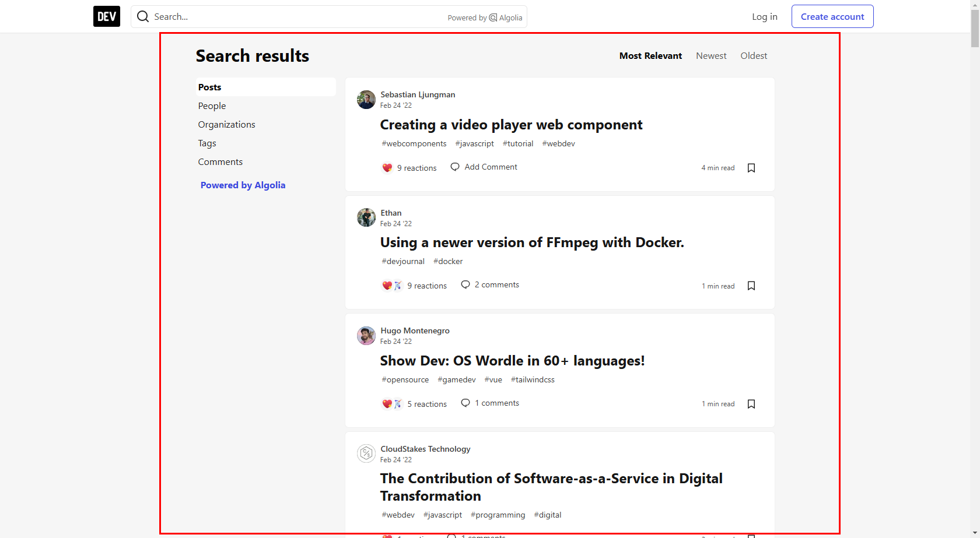Sort results by Oldest
The width and height of the screenshot is (980, 538).
pyautogui.click(x=754, y=56)
